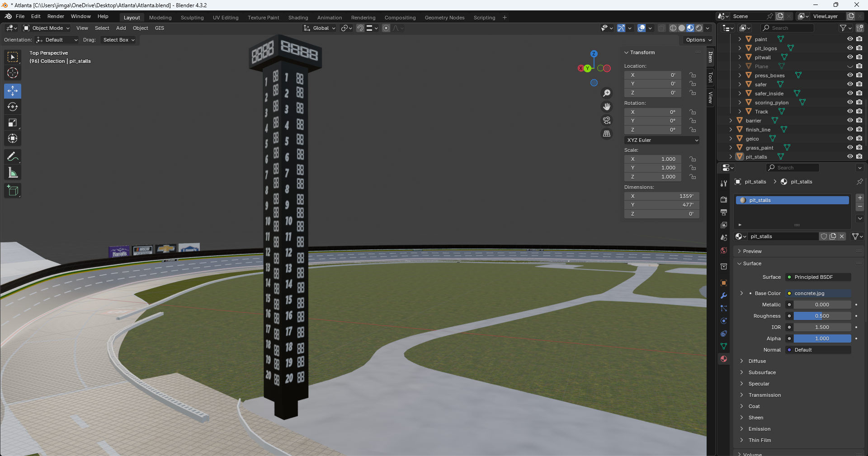Open the Output properties tab
The image size is (868, 456).
pyautogui.click(x=724, y=212)
